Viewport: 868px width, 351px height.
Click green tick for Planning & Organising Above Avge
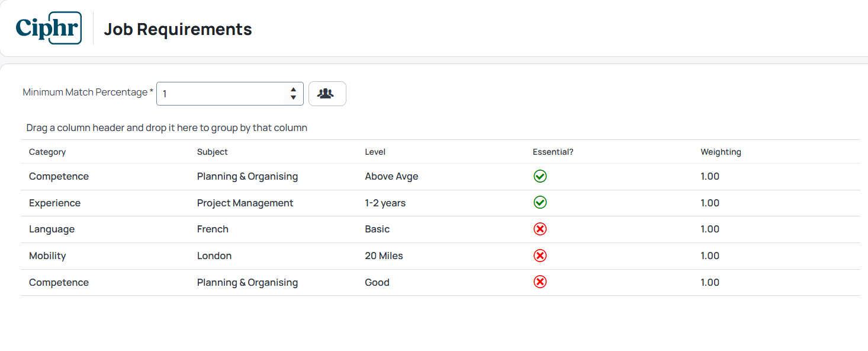pyautogui.click(x=540, y=176)
